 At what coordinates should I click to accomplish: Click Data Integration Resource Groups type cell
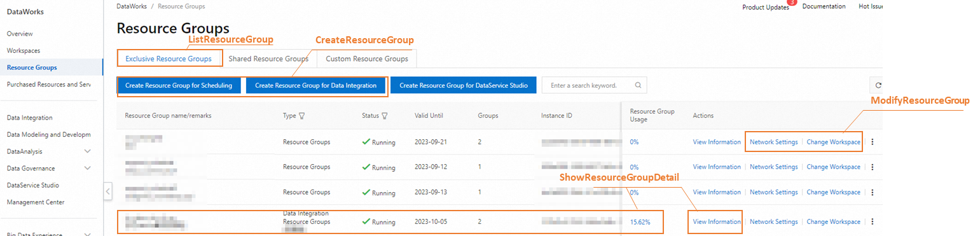tap(307, 218)
